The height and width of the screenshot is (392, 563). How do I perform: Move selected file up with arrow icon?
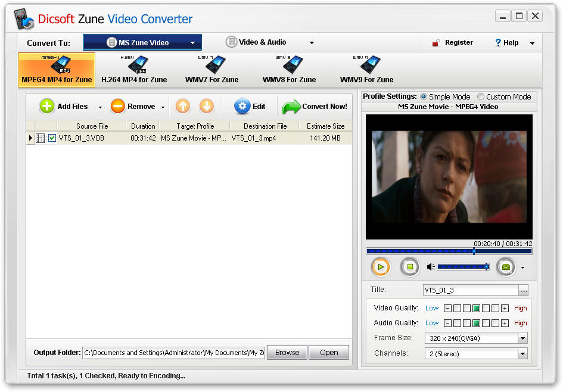(183, 106)
